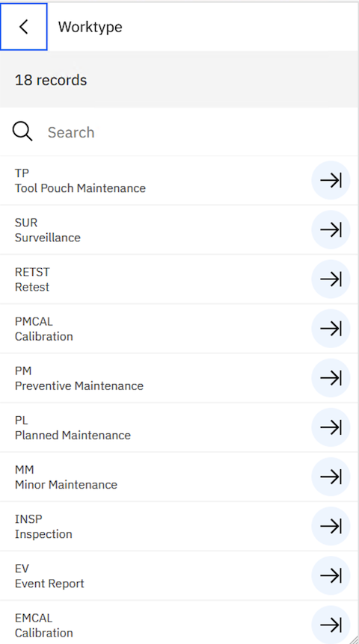Select the Inspection arrow icon
The height and width of the screenshot is (644, 359).
[x=331, y=526]
